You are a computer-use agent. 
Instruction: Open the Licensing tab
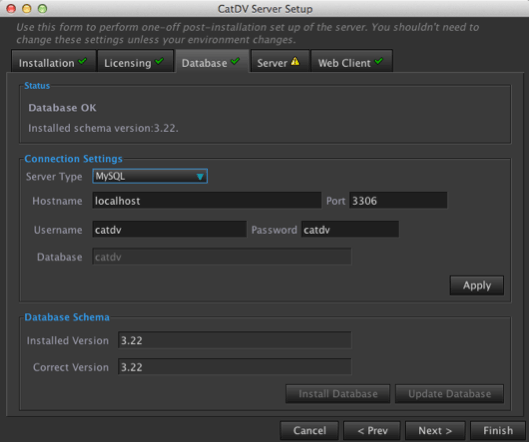pos(136,62)
